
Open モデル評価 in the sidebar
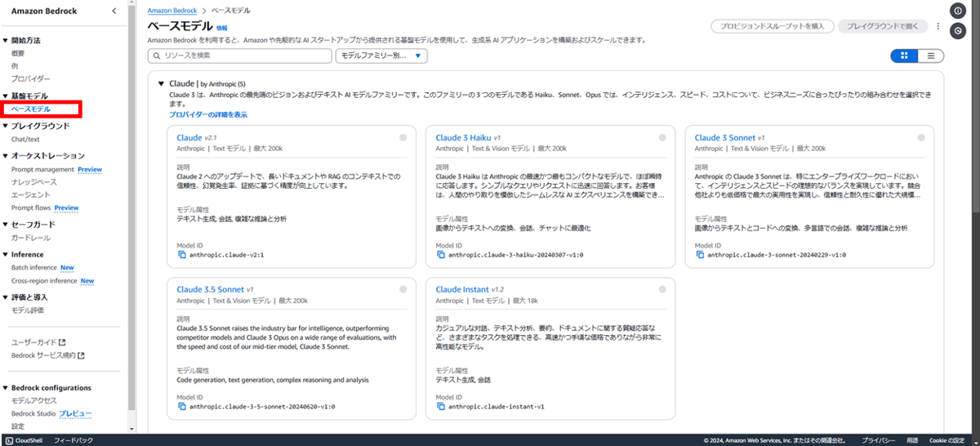(28, 310)
